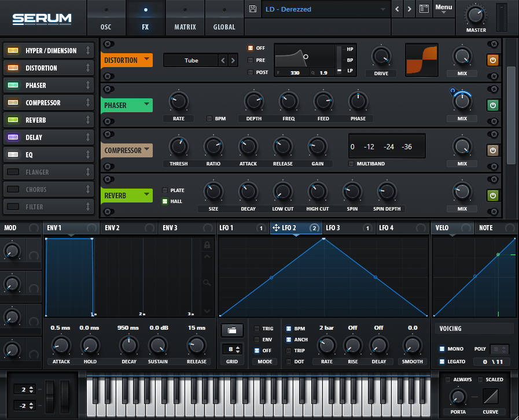Select the NOTE tab

(496, 228)
